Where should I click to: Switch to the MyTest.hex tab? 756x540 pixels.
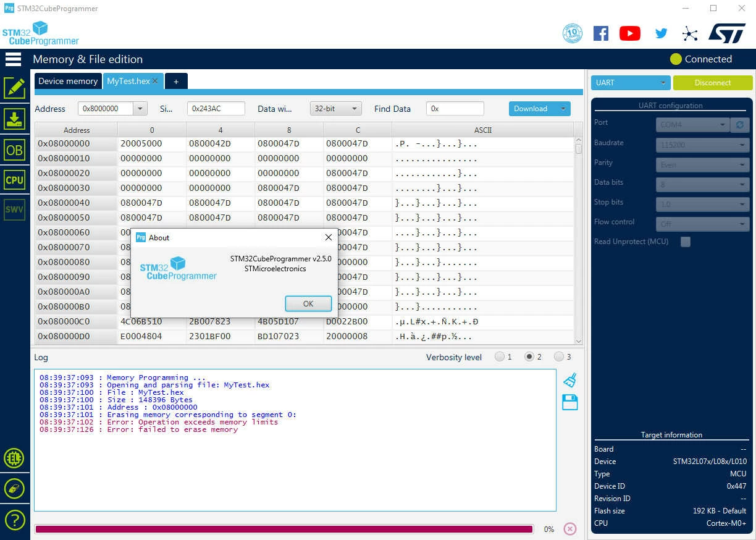[x=128, y=81]
